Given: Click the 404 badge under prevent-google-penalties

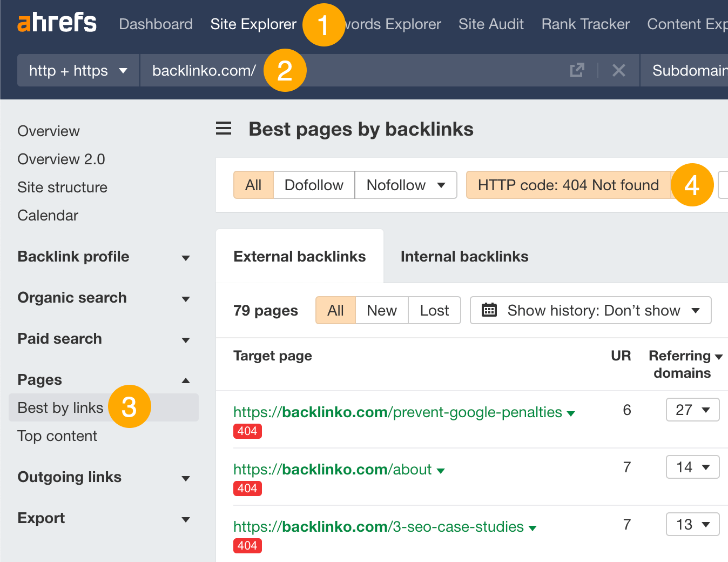Looking at the screenshot, I should (x=247, y=431).
